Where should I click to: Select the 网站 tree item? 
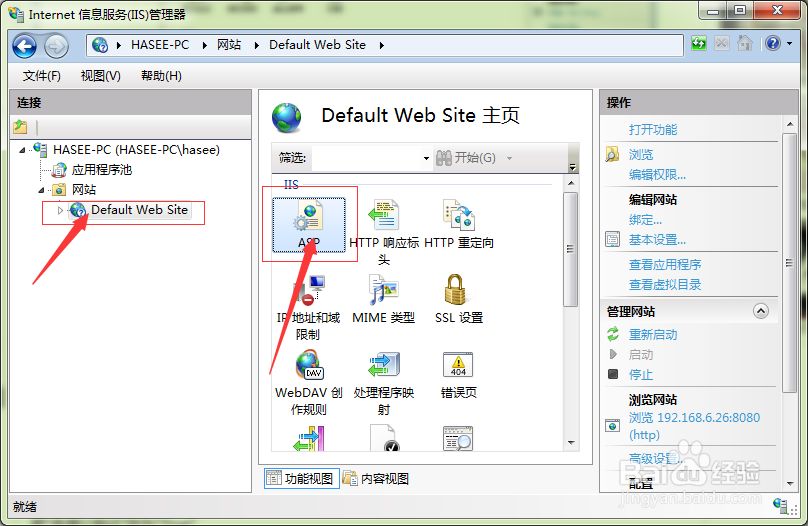pyautogui.click(x=84, y=190)
